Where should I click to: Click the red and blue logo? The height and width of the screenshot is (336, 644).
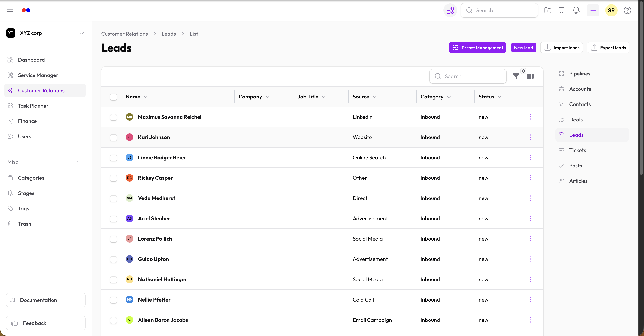click(x=26, y=11)
